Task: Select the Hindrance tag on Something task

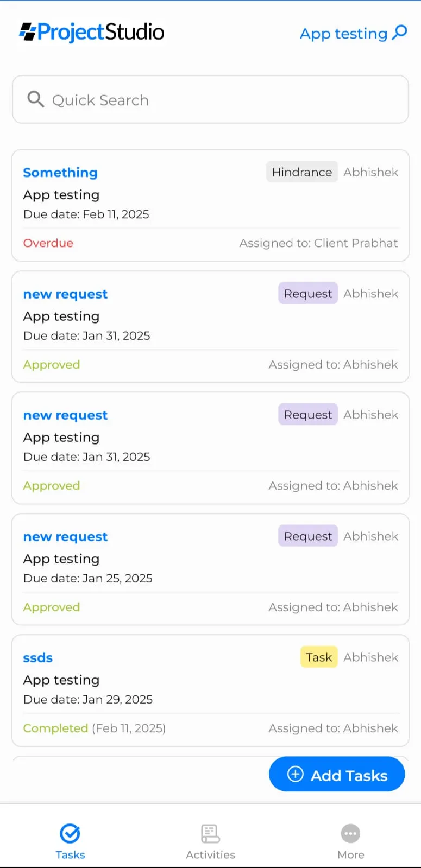Action: click(x=301, y=172)
